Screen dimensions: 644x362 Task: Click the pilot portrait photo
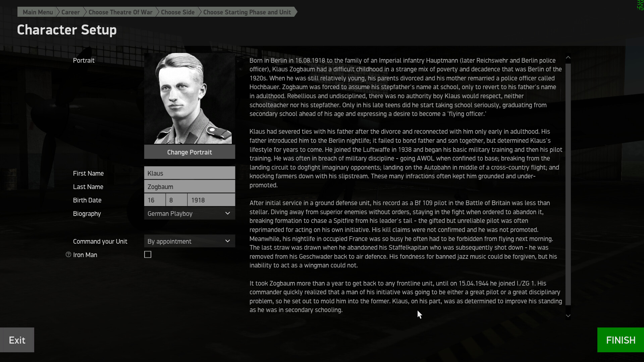pos(189,98)
